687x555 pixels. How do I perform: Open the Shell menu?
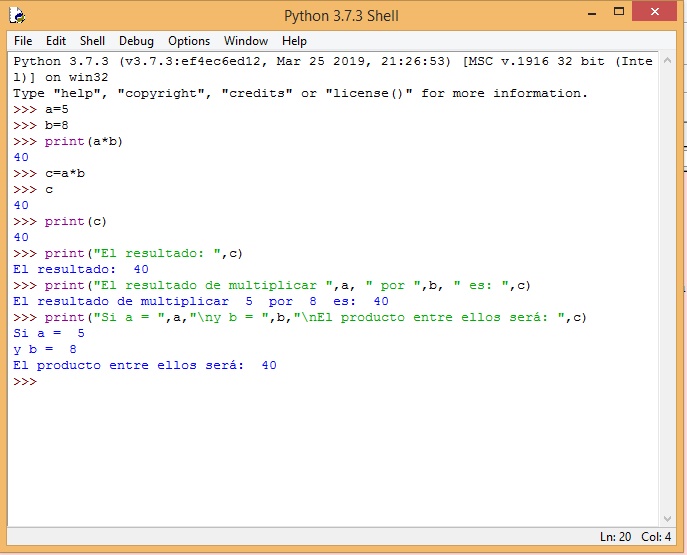[92, 41]
